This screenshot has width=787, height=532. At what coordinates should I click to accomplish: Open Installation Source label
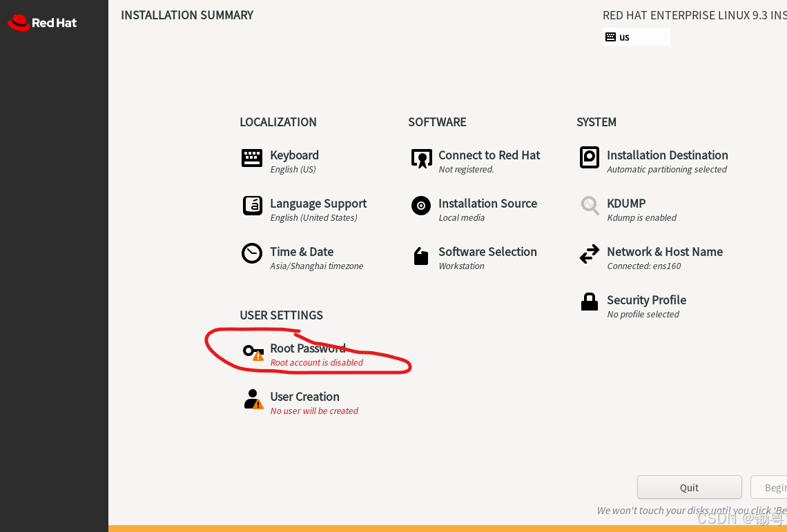[x=488, y=204]
